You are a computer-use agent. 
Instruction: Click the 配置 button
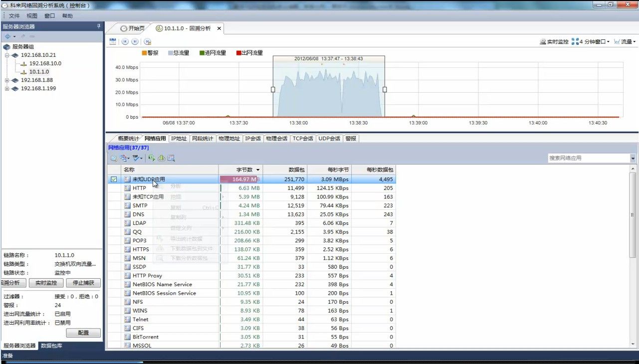click(83, 333)
